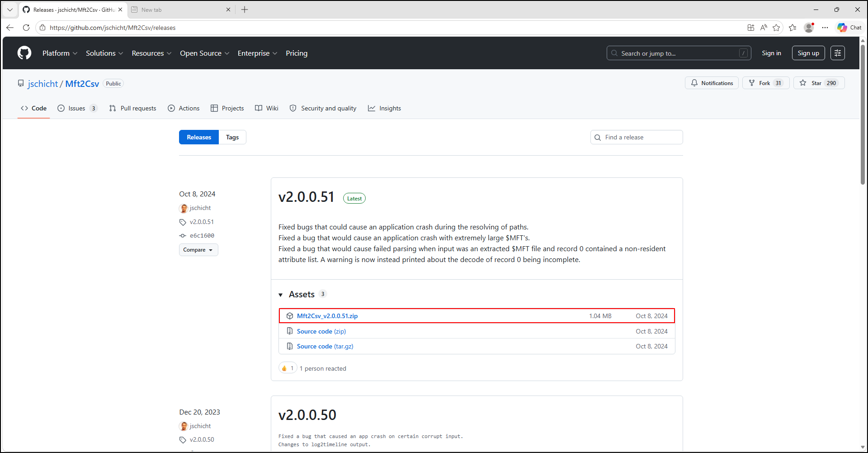Focus the Search or jump to field
This screenshot has width=868, height=453.
(679, 53)
